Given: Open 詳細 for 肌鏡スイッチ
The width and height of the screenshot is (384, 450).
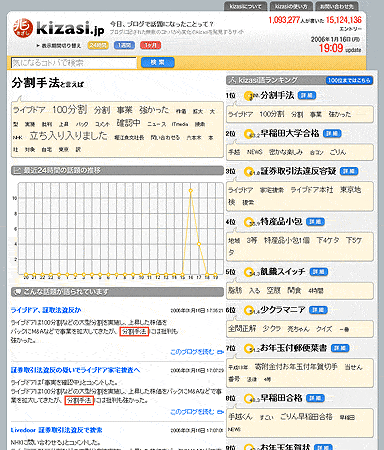Looking at the screenshot, I should [x=319, y=272].
